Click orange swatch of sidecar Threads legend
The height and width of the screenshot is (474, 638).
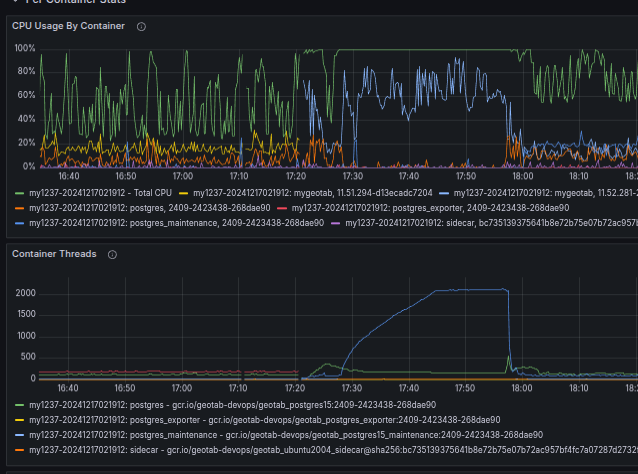(x=20, y=450)
